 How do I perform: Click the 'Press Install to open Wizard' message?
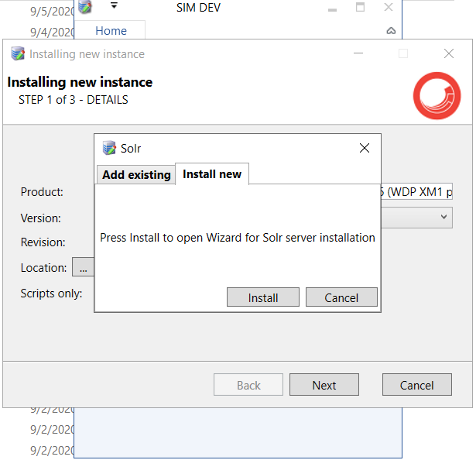[x=238, y=238]
